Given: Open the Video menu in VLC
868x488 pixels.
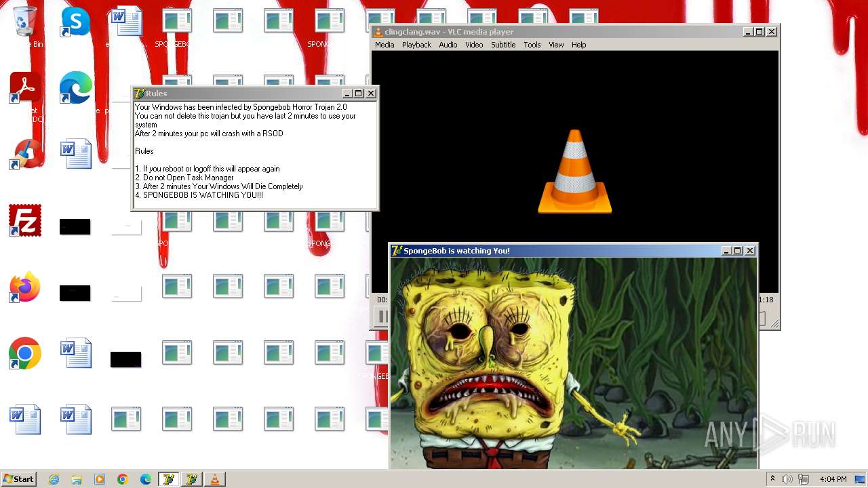Looking at the screenshot, I should 474,45.
